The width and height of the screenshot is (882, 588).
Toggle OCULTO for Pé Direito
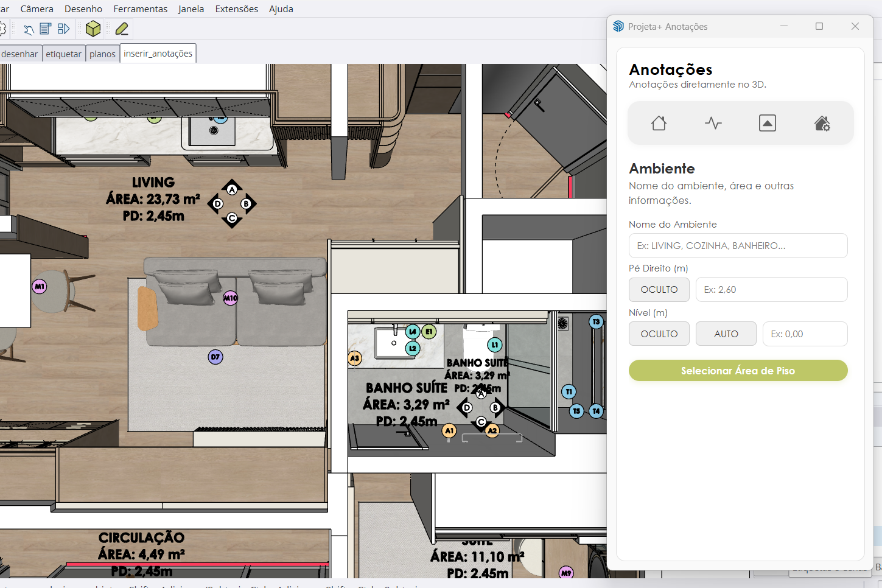point(659,290)
